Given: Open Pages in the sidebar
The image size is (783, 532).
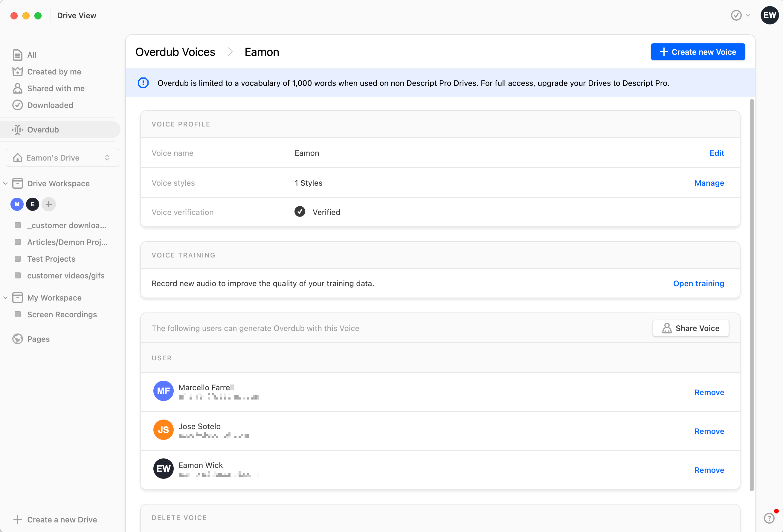Looking at the screenshot, I should tap(38, 339).
